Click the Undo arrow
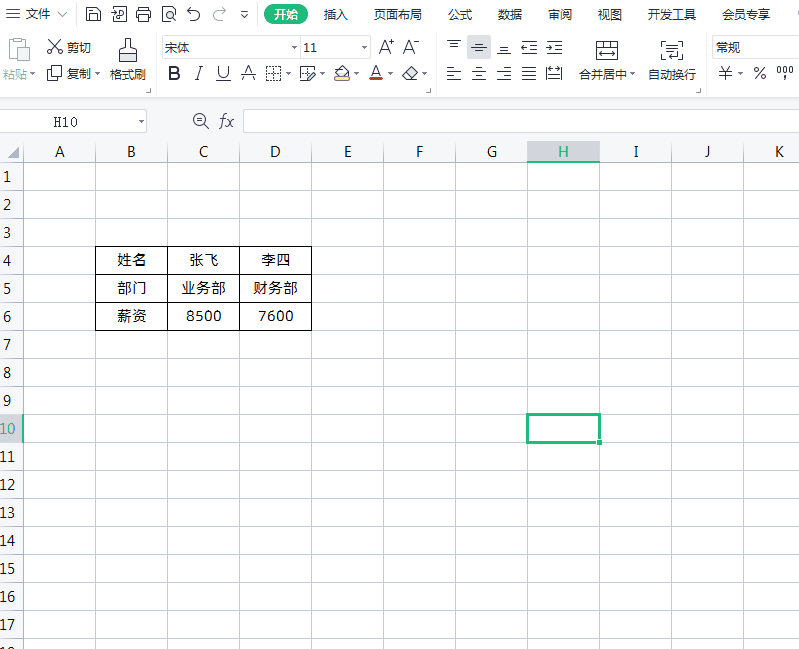The height and width of the screenshot is (649, 799). [194, 14]
